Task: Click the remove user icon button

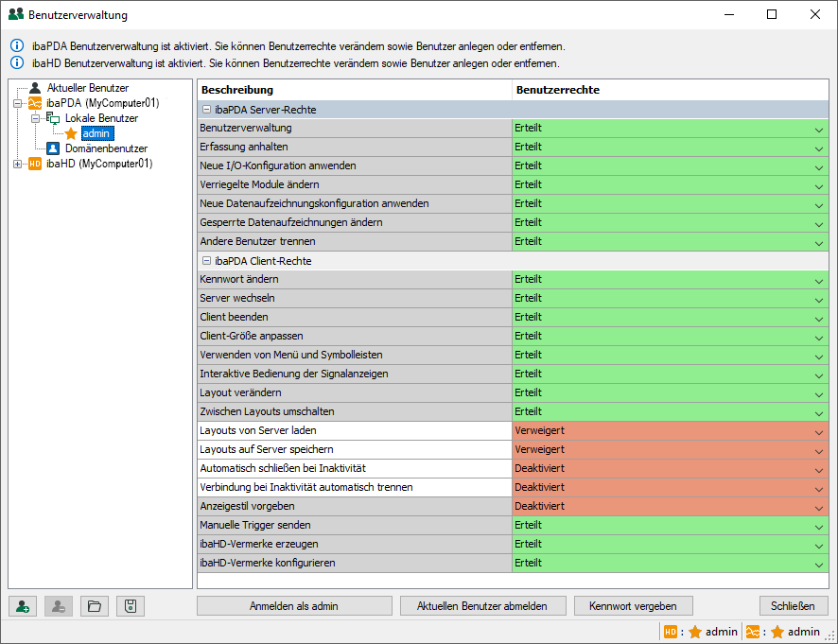Action: (58, 606)
